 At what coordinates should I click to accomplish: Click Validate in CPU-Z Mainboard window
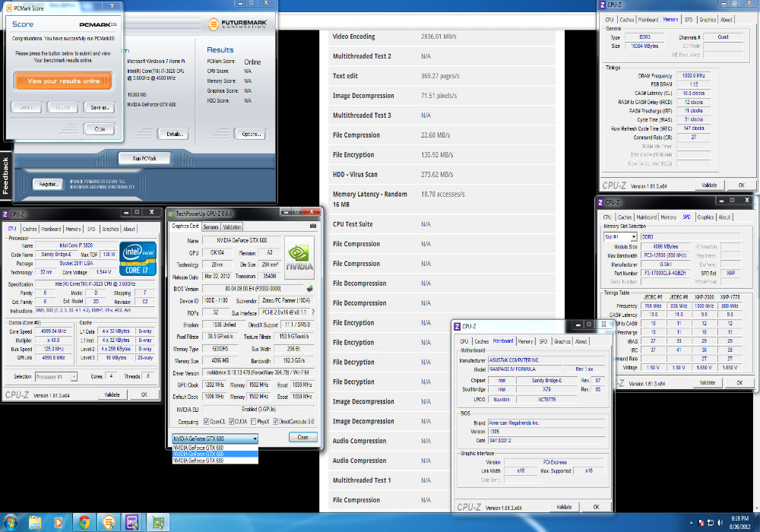(x=564, y=507)
